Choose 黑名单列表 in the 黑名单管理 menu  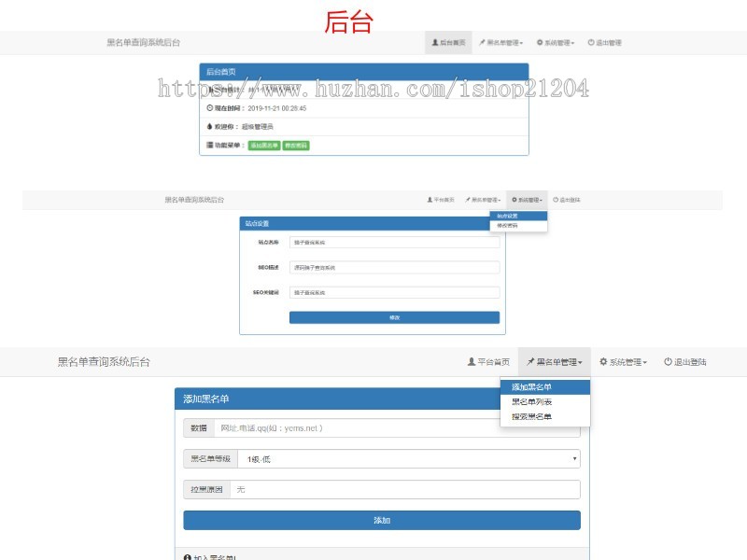[x=545, y=402]
